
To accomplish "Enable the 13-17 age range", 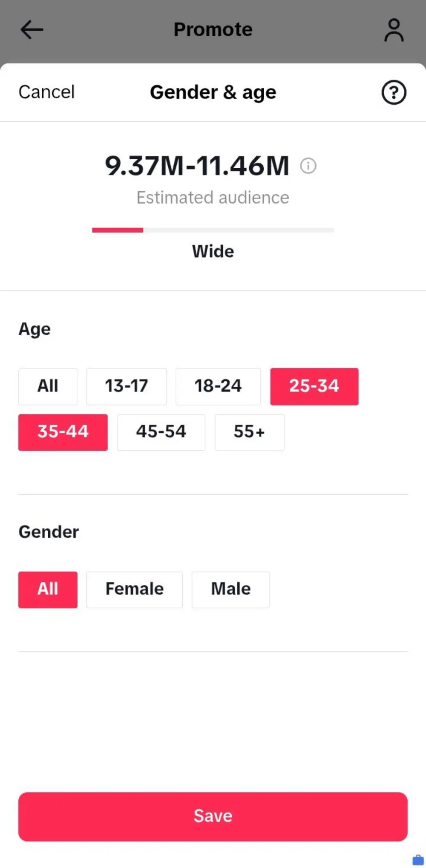I will coord(127,386).
